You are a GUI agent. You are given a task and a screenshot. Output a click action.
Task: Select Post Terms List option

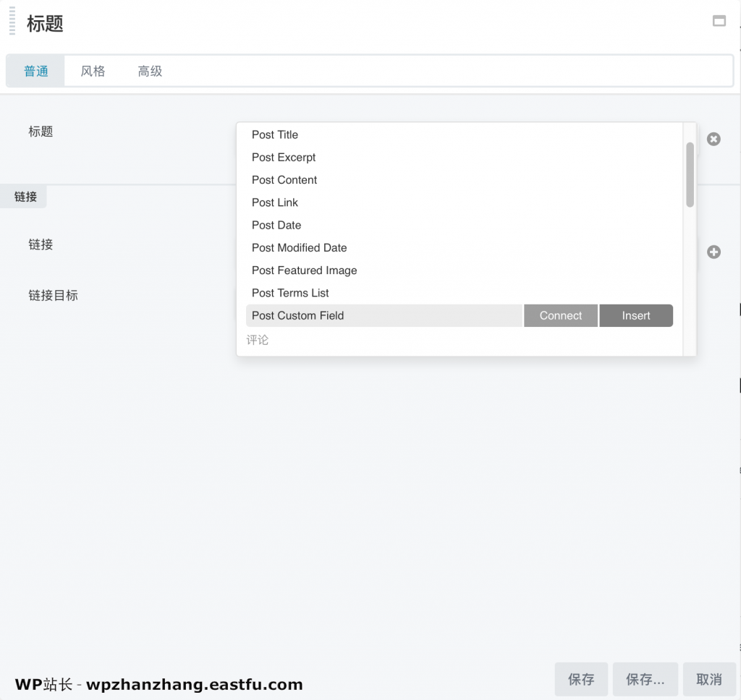click(290, 293)
